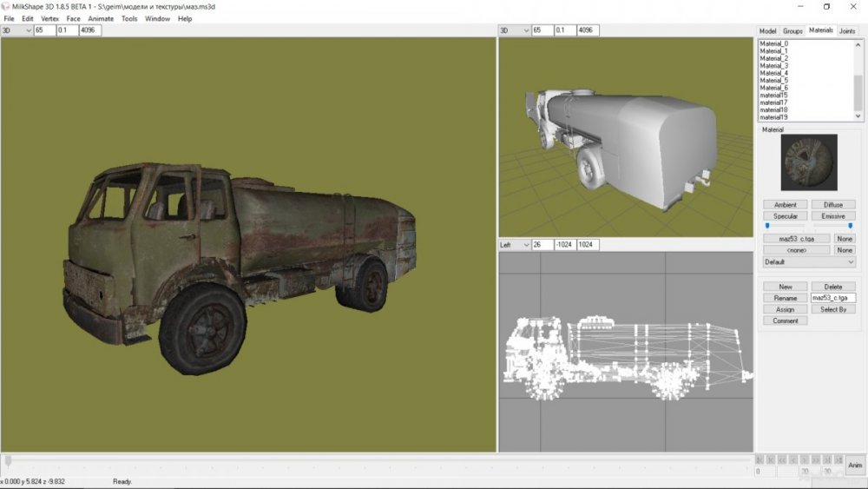Switch to the Groups tab

pos(792,30)
